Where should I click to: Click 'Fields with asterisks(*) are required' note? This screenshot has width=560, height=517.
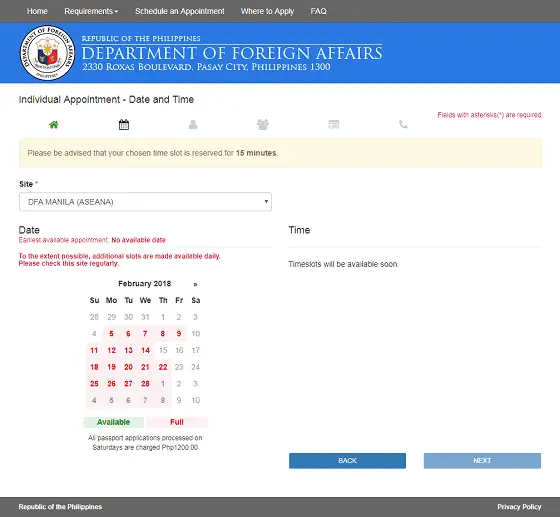pos(489,115)
